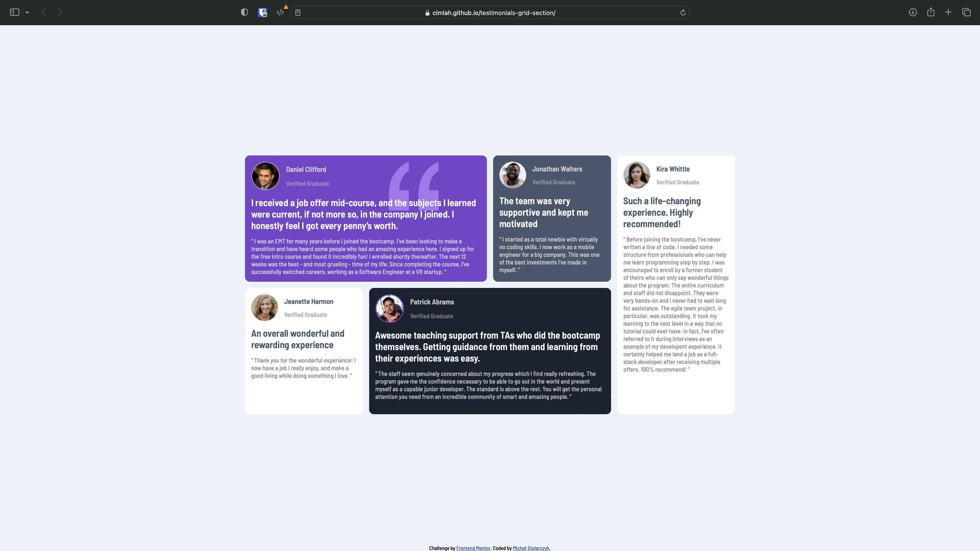Show downloads with the download icon

tap(913, 12)
